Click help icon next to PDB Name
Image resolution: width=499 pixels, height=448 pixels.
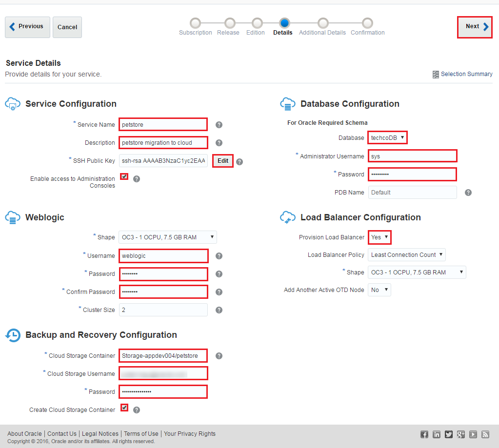pyautogui.click(x=468, y=193)
